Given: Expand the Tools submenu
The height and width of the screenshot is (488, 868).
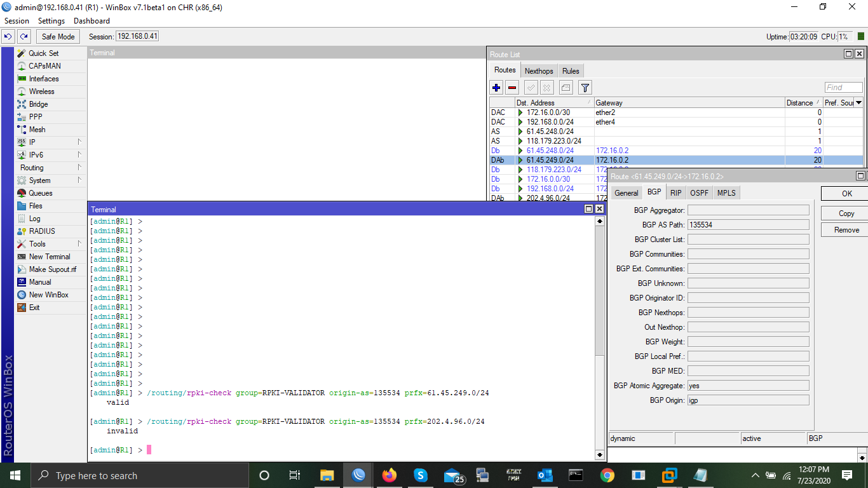Looking at the screenshot, I should [x=79, y=244].
